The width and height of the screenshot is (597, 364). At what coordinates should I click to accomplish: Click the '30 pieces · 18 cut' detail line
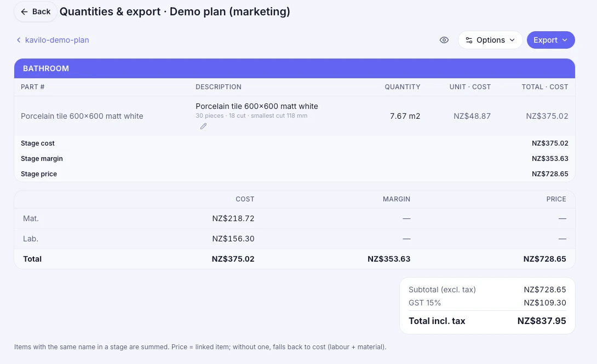251,115
